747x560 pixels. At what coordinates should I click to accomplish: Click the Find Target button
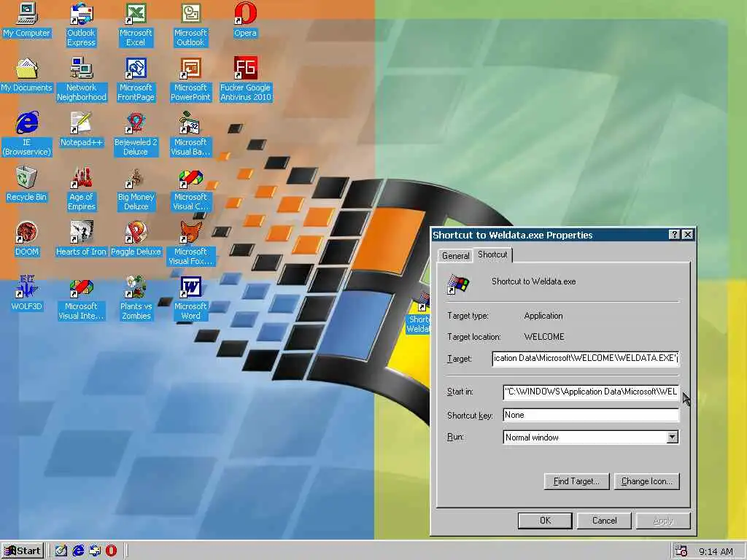(x=576, y=481)
